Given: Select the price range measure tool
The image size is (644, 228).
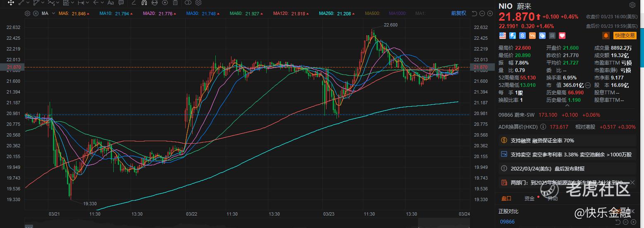Looking at the screenshot, I should (81, 2).
